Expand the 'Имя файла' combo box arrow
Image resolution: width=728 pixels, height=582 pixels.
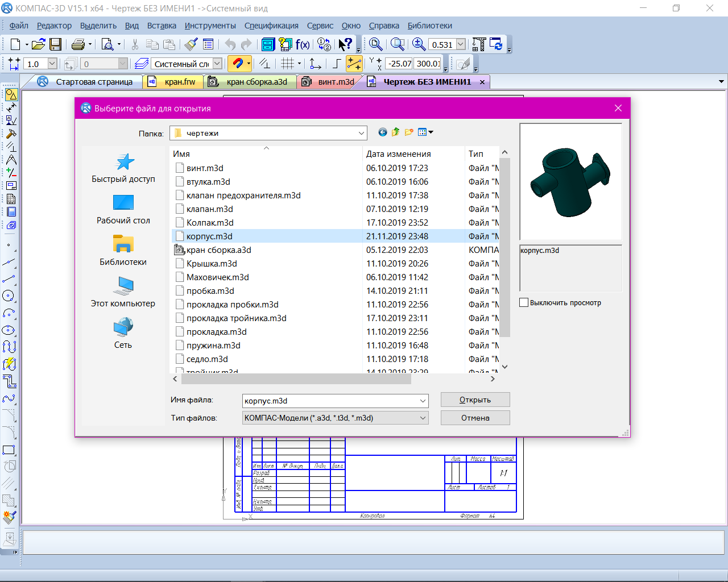[423, 401]
